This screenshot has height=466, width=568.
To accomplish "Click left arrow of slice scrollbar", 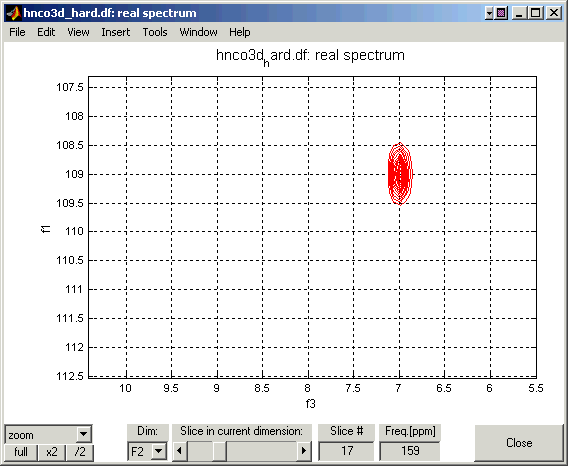I will (x=179, y=451).
